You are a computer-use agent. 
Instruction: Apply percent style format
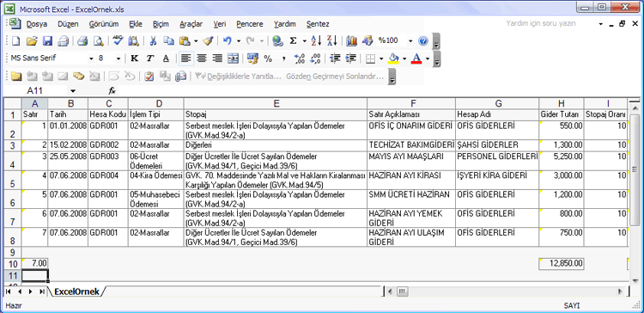point(268,58)
